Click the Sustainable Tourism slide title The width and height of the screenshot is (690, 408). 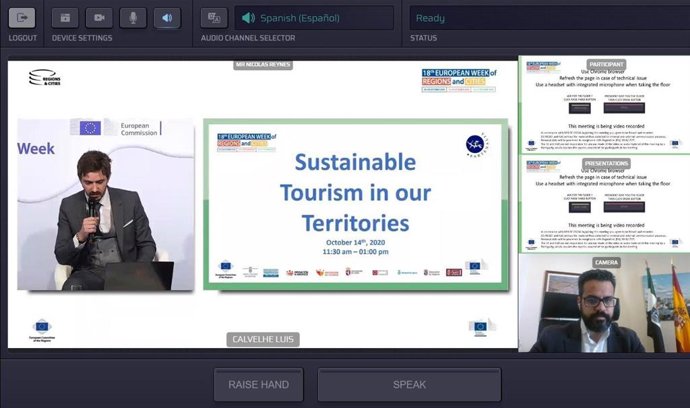coord(356,192)
